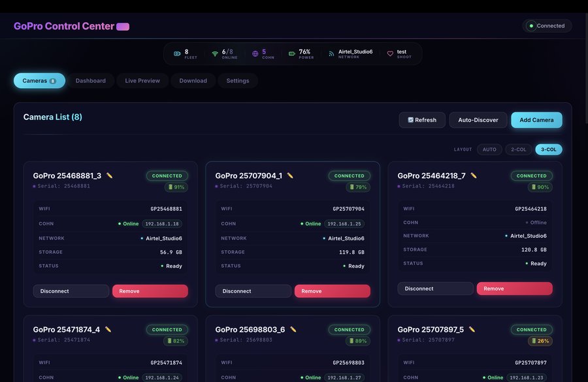Click the power battery icon in stats bar

click(292, 54)
